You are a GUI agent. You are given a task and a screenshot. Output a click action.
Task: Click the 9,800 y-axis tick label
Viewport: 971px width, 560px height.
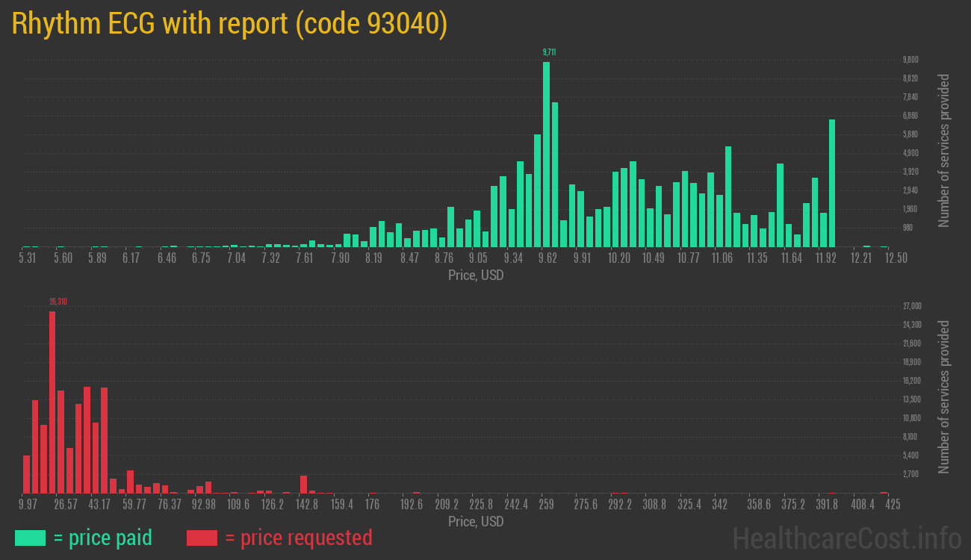point(910,60)
